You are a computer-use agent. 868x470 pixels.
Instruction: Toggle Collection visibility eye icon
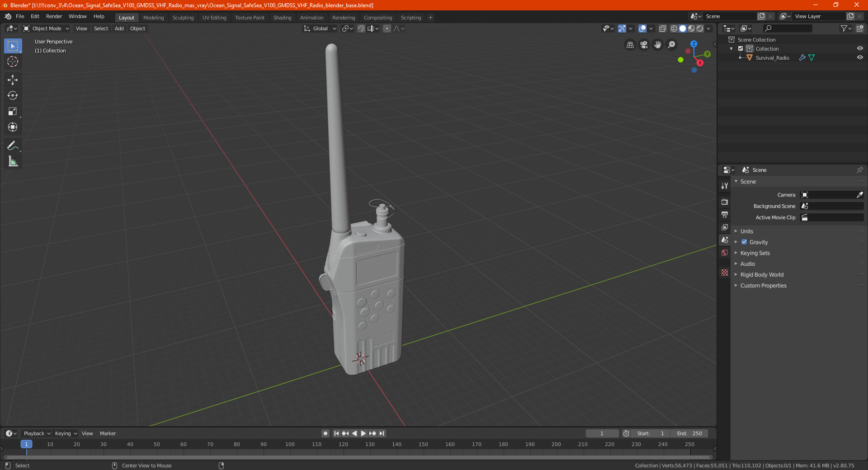pyautogui.click(x=860, y=48)
